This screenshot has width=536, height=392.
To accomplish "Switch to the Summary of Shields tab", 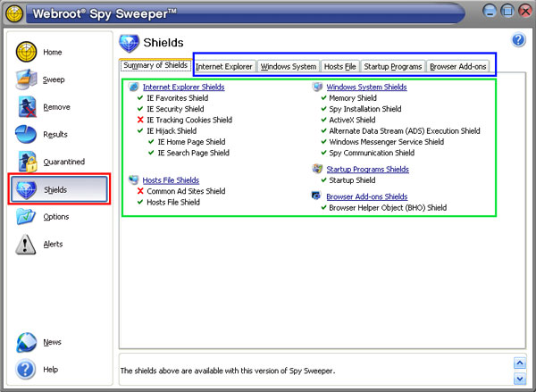I will click(x=155, y=65).
